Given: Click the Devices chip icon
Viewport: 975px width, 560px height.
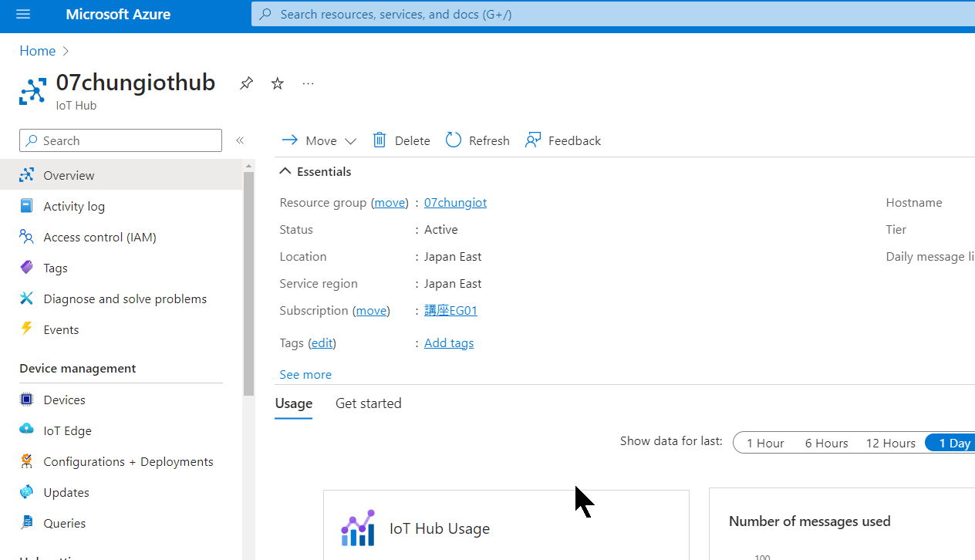Looking at the screenshot, I should coord(27,400).
